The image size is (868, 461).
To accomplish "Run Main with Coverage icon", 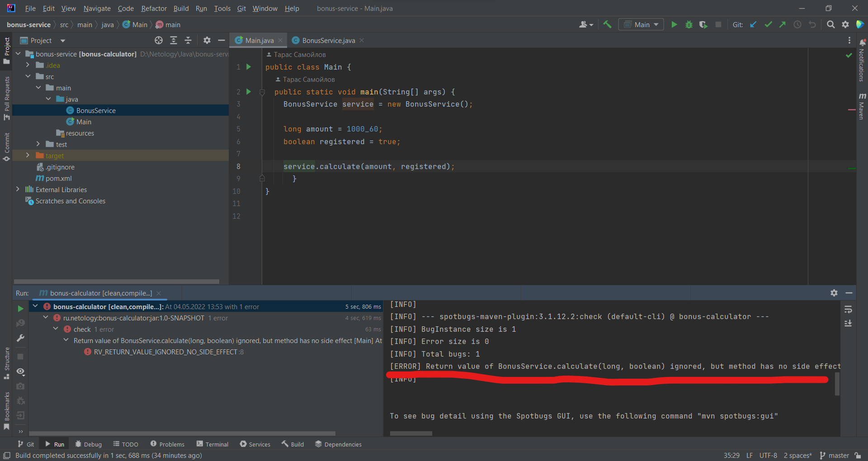I will [x=703, y=24].
